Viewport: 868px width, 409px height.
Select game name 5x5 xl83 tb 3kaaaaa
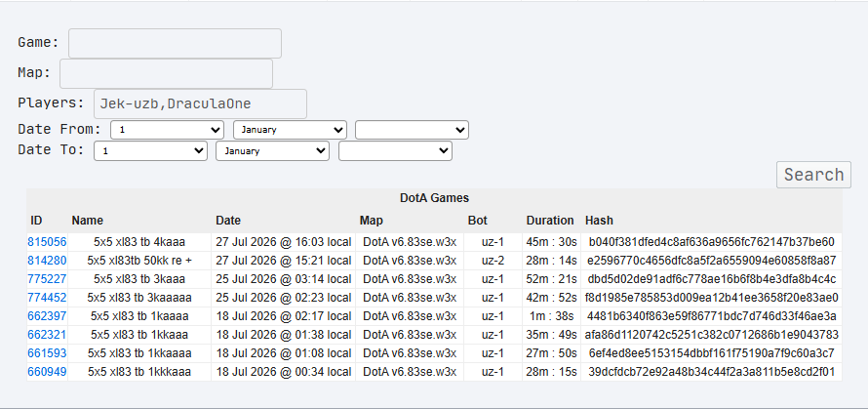pyautogui.click(x=139, y=298)
